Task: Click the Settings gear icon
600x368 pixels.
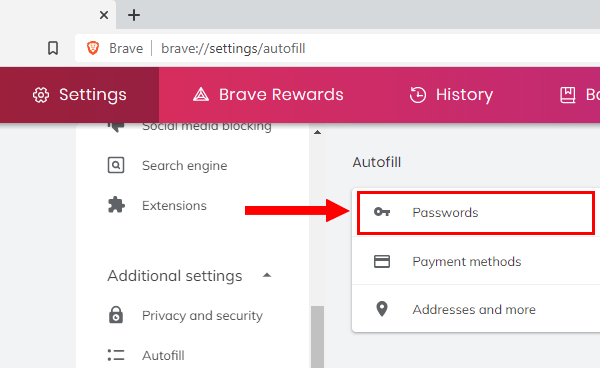Action: click(41, 95)
